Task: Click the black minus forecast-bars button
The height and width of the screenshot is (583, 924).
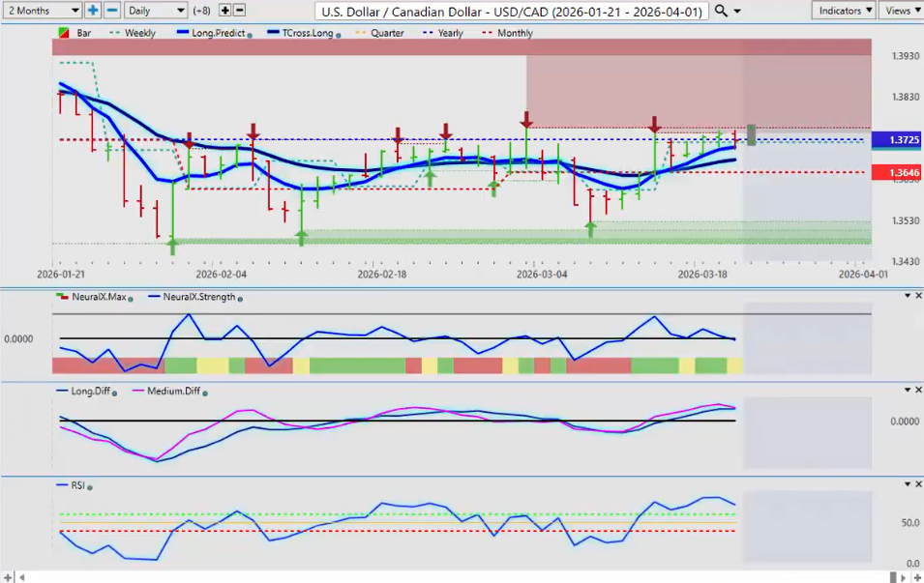Action: pos(240,11)
